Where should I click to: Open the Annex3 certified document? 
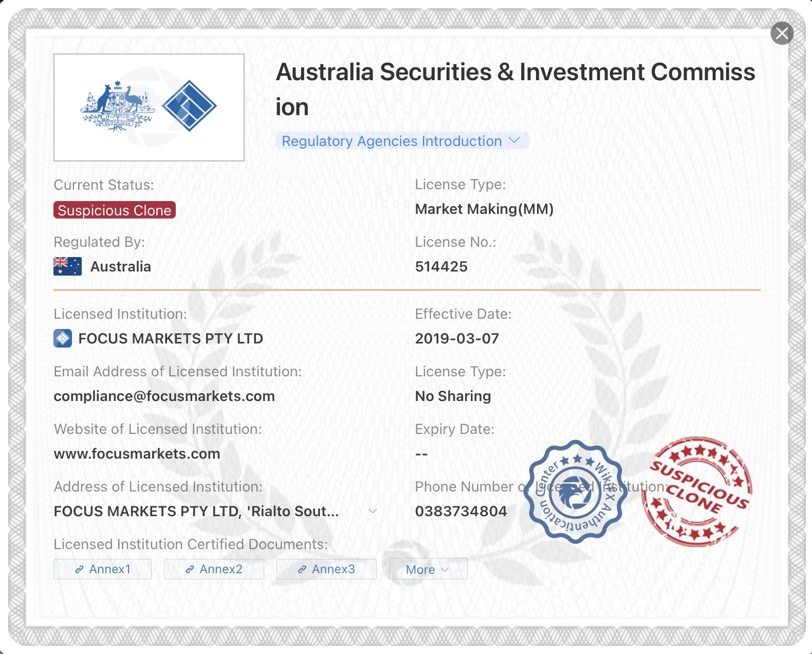tap(326, 569)
